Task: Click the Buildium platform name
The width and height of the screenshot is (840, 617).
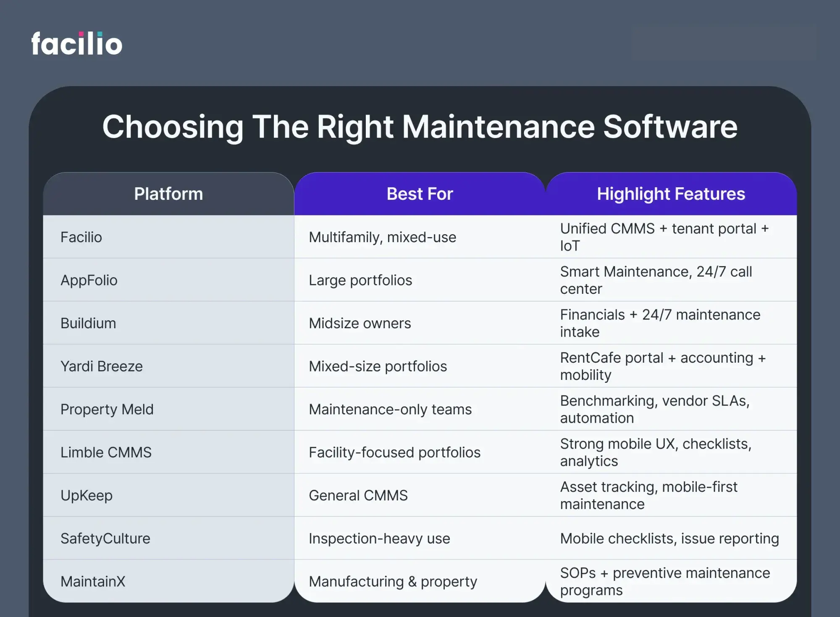Action: tap(88, 323)
